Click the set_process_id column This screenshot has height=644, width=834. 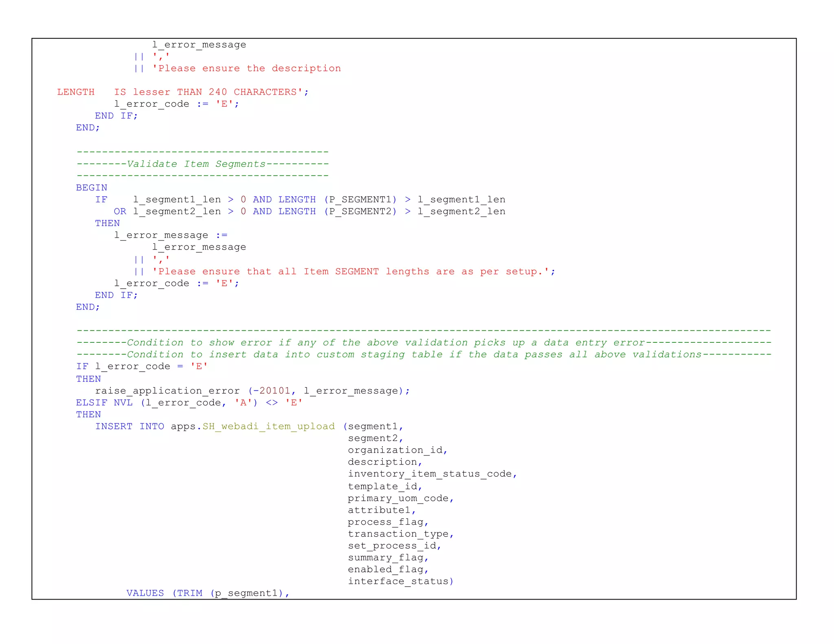[392, 545]
